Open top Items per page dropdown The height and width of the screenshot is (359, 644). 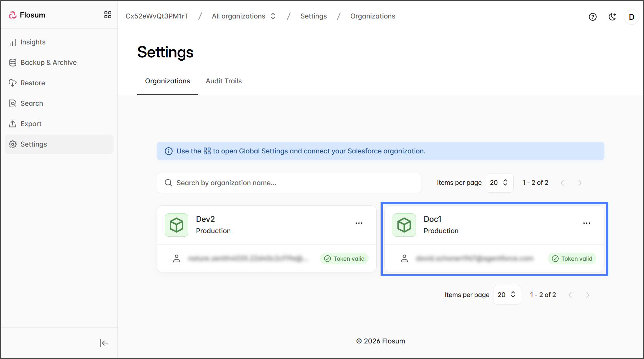pyautogui.click(x=499, y=183)
